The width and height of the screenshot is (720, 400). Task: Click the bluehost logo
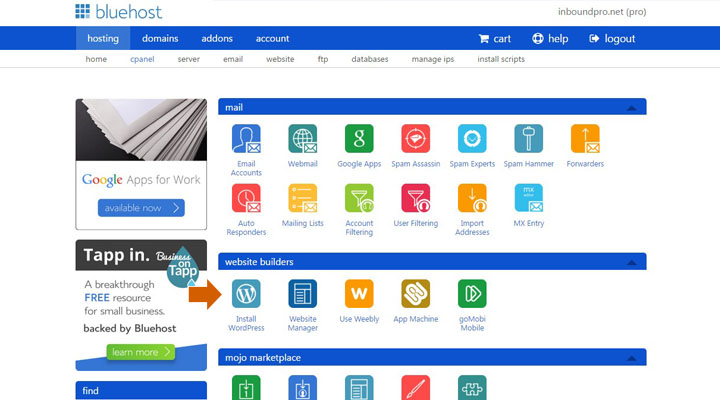click(118, 12)
